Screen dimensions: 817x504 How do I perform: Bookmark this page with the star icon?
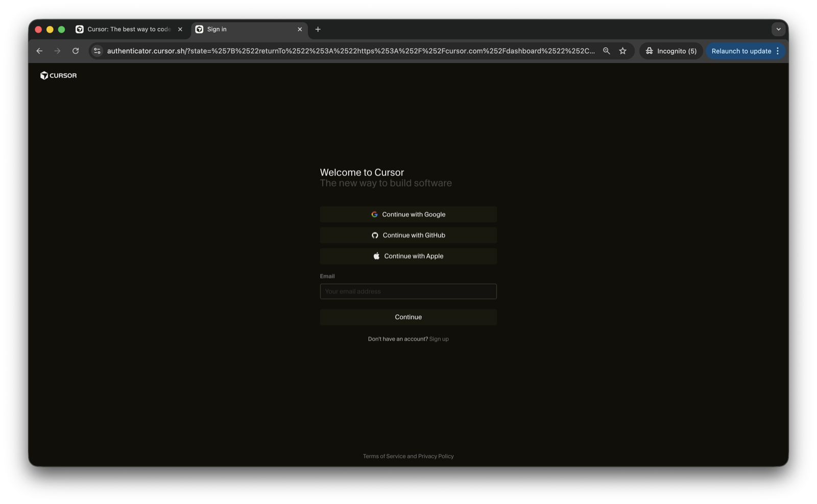pos(622,51)
